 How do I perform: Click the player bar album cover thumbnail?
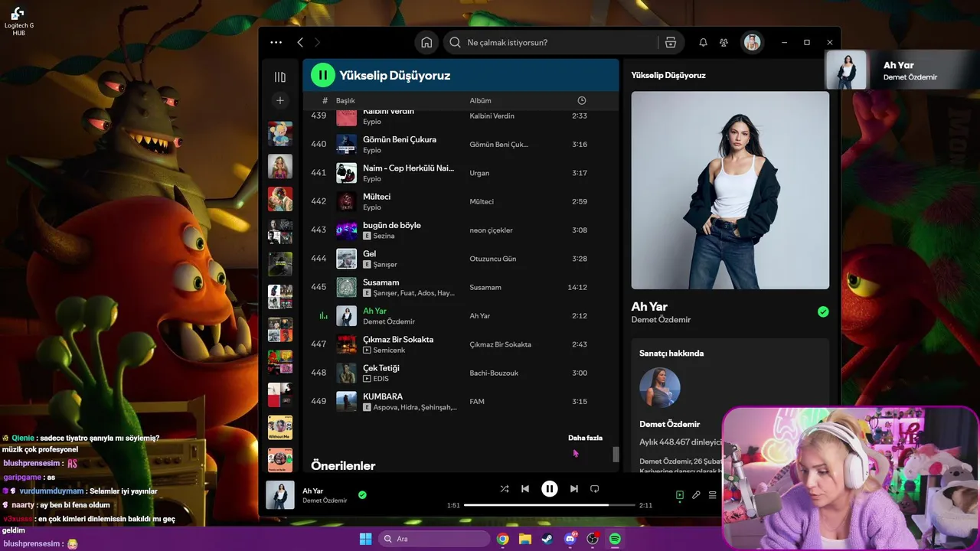(x=280, y=495)
